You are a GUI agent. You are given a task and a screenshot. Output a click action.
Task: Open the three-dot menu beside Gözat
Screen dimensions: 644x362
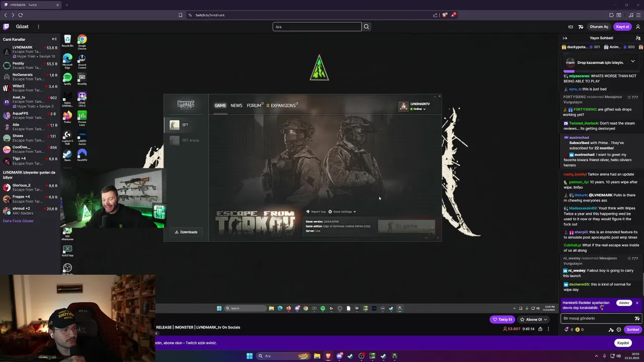click(x=38, y=27)
